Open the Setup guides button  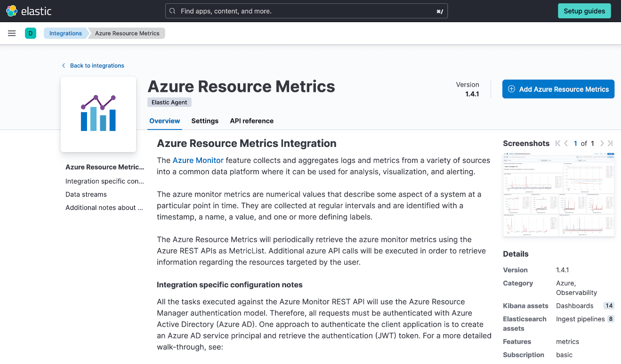pyautogui.click(x=584, y=11)
